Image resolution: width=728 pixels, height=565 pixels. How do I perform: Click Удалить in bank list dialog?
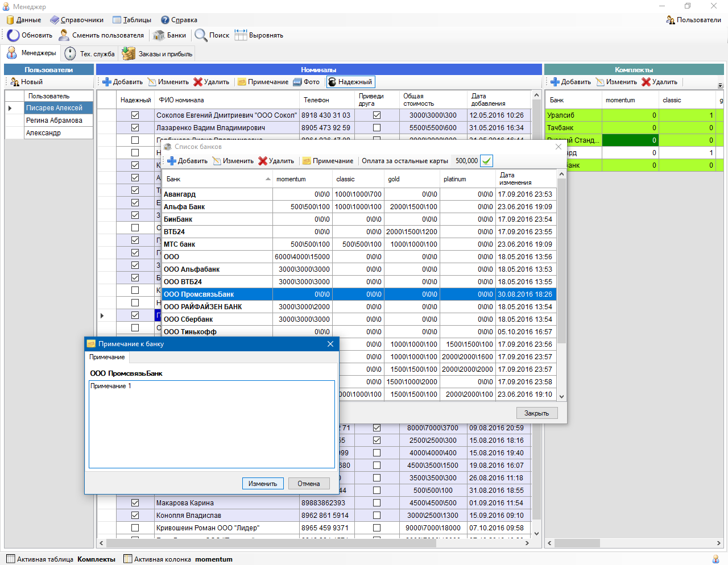point(276,161)
